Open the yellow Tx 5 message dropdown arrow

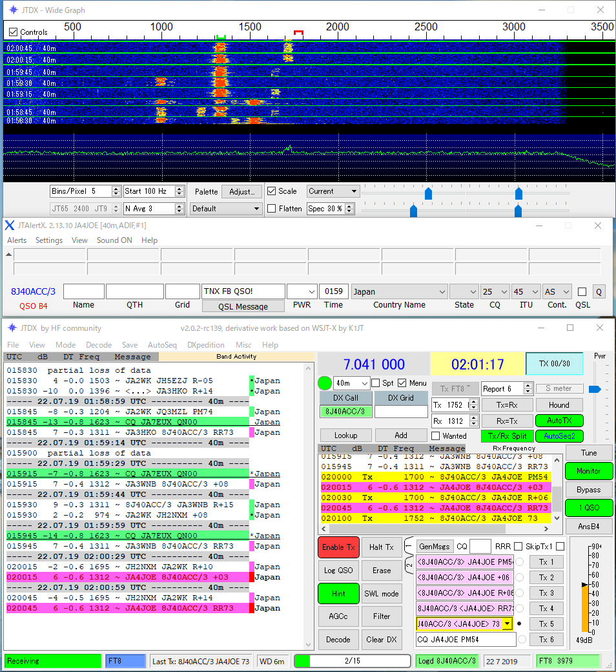tap(507, 624)
